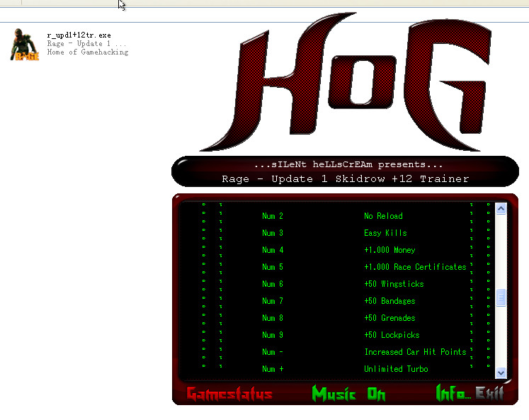529x420 pixels.
Task: Click the 'Num 7' hotkey label
Action: pos(273,301)
